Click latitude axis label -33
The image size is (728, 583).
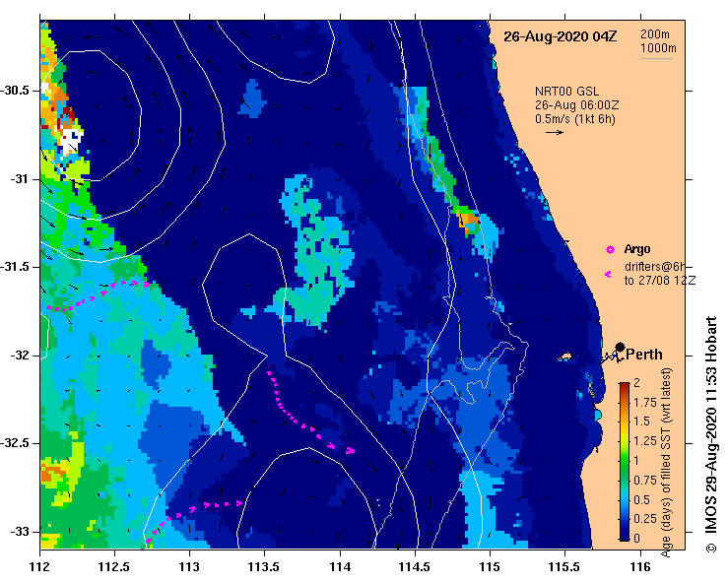pyautogui.click(x=19, y=532)
